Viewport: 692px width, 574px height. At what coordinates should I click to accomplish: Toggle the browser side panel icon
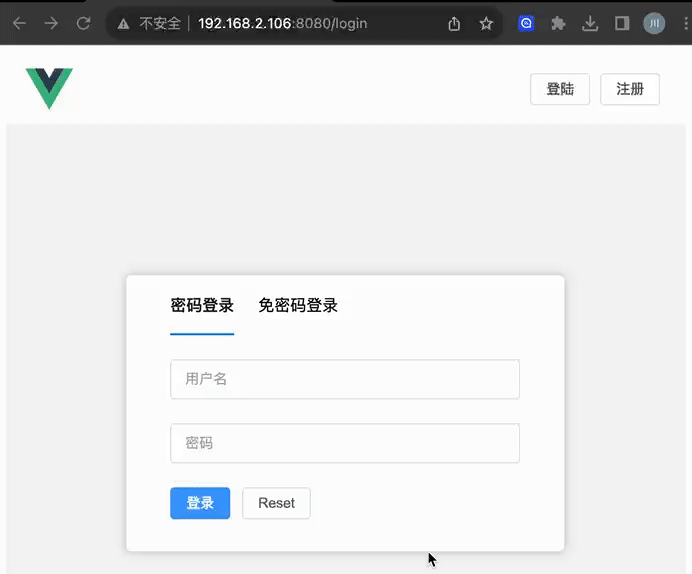click(x=621, y=23)
